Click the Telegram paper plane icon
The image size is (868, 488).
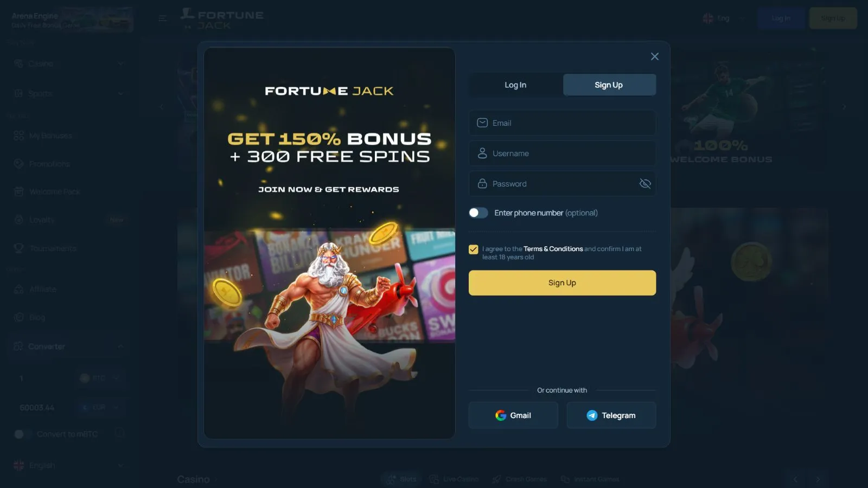(x=592, y=415)
